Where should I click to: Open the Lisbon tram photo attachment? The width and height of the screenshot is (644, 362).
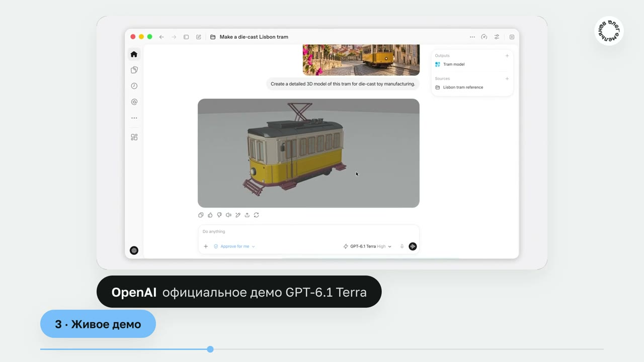tap(361, 60)
